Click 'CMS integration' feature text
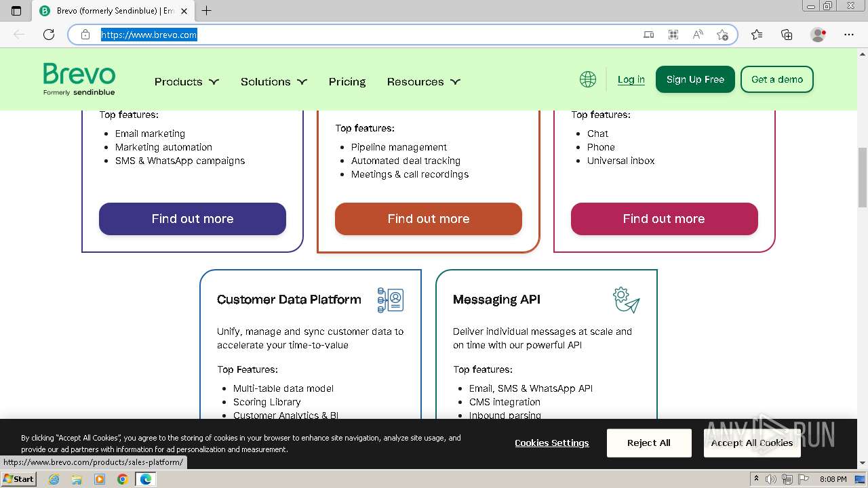868x488 pixels. [505, 402]
